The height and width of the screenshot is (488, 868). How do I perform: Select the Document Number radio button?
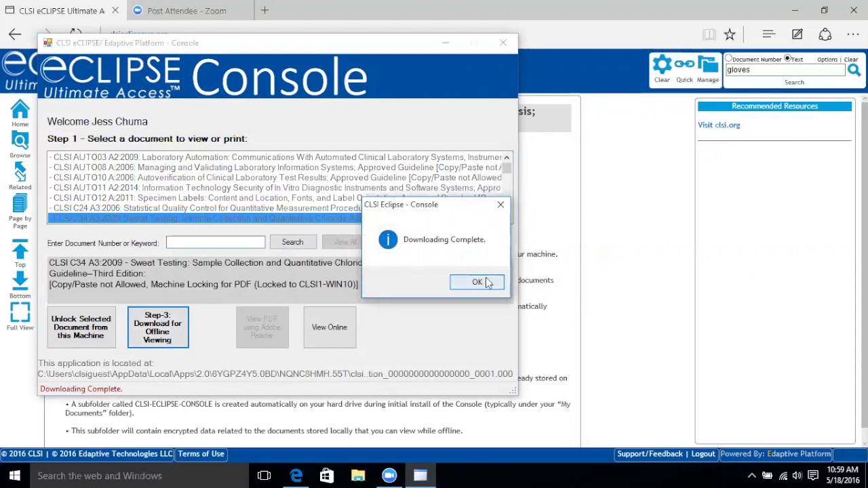(729, 59)
